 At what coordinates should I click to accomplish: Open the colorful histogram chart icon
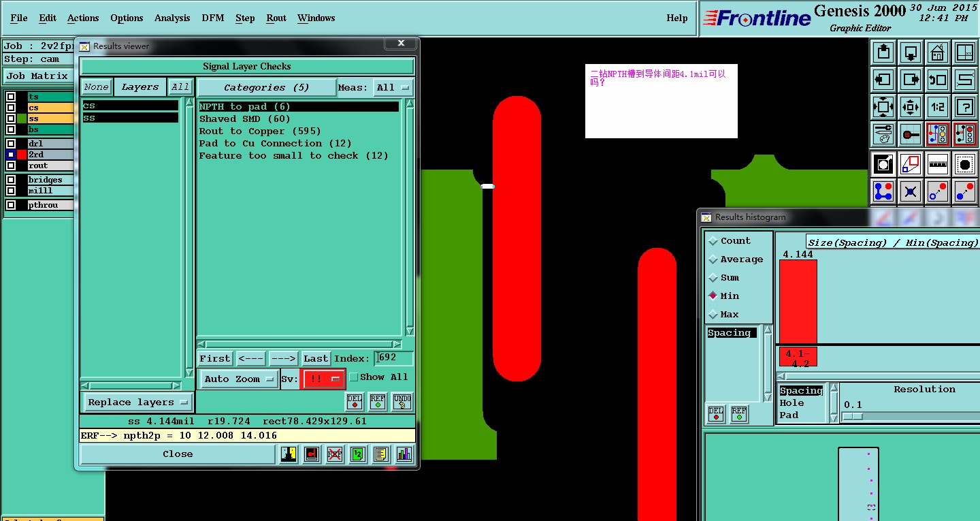pyautogui.click(x=404, y=454)
